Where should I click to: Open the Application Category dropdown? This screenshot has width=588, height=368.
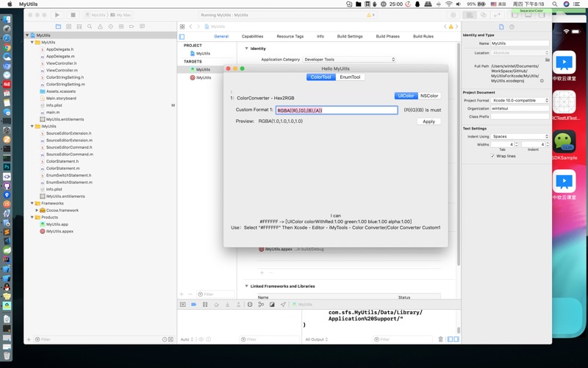click(349, 60)
